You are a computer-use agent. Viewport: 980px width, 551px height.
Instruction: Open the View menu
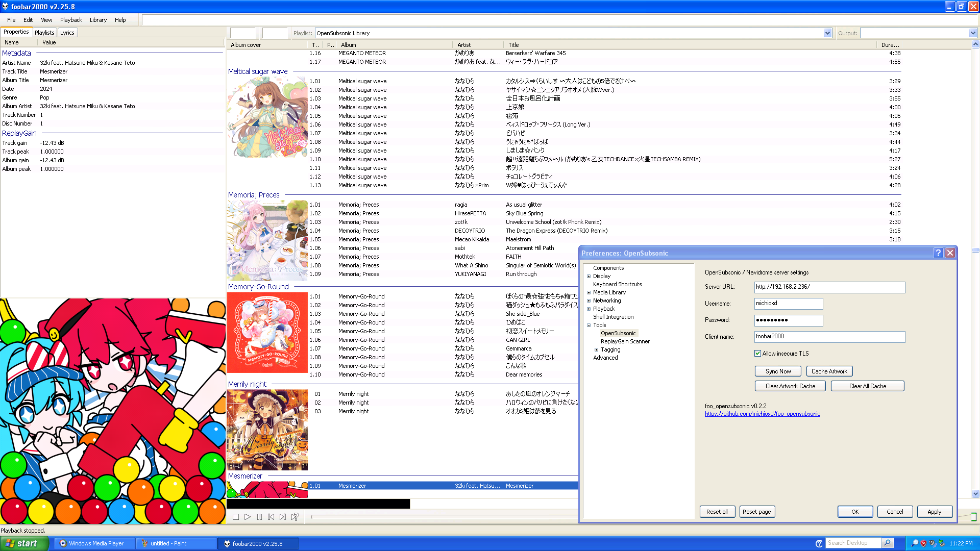coord(46,20)
